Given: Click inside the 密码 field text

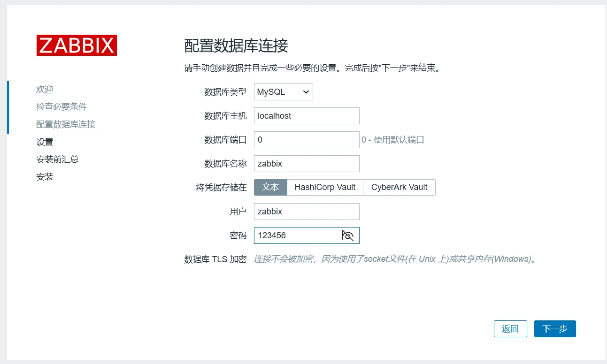Looking at the screenshot, I should tap(296, 235).
